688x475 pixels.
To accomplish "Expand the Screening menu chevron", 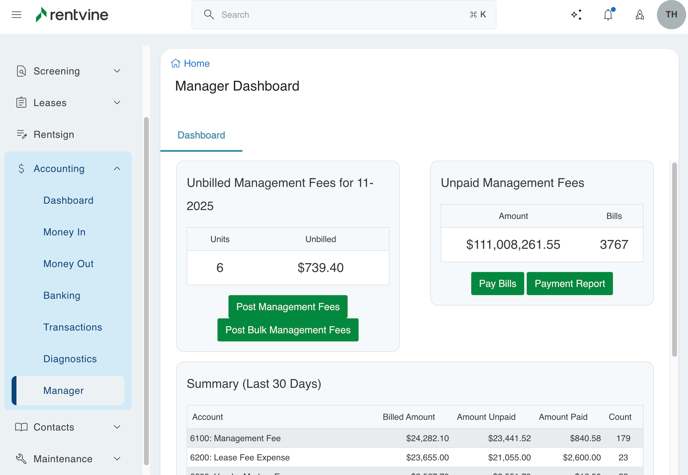I will 117,71.
